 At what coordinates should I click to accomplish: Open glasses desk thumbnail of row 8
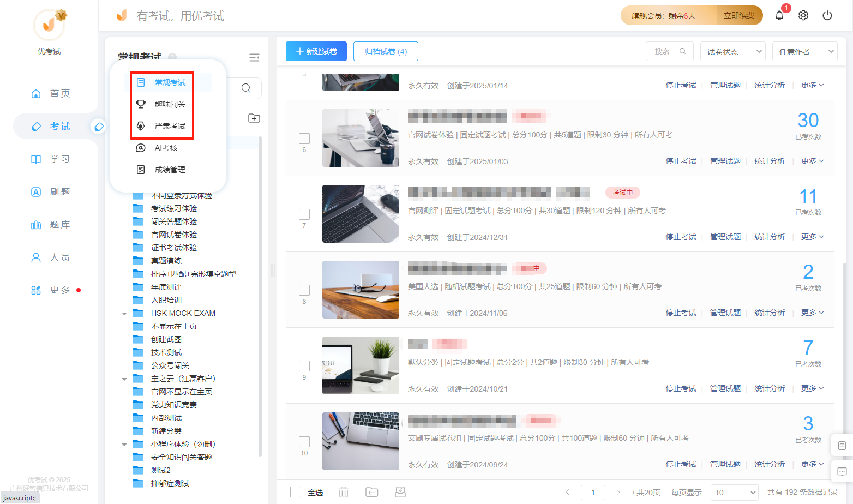[x=361, y=290]
